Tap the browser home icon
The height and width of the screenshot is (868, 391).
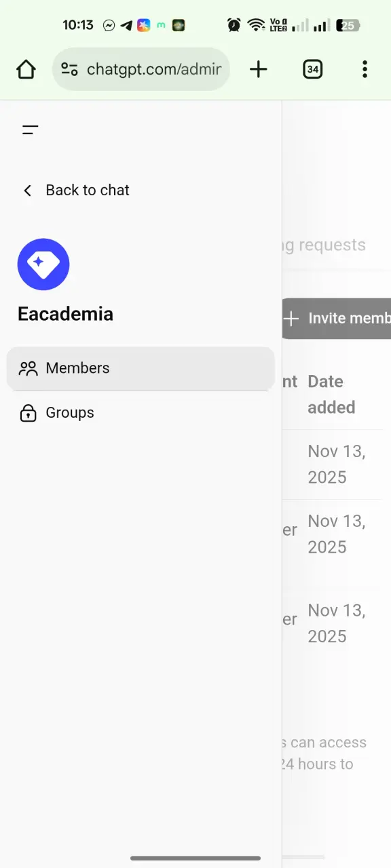26,69
